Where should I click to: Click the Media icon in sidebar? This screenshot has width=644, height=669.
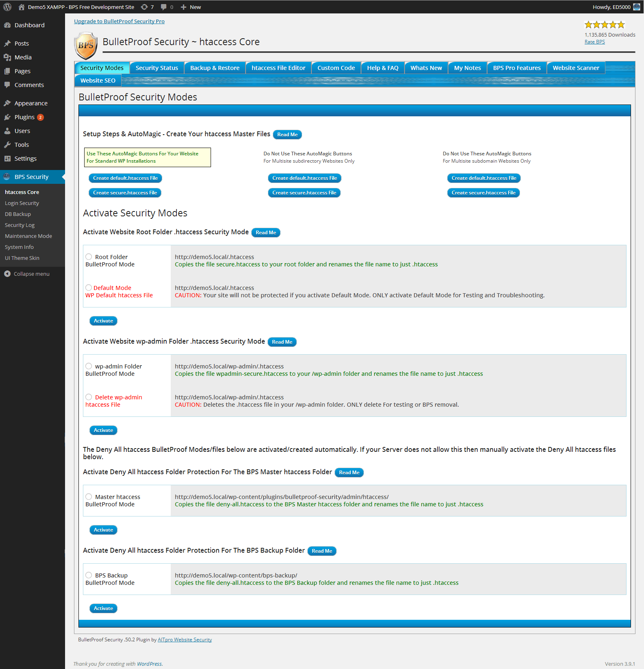[7, 57]
